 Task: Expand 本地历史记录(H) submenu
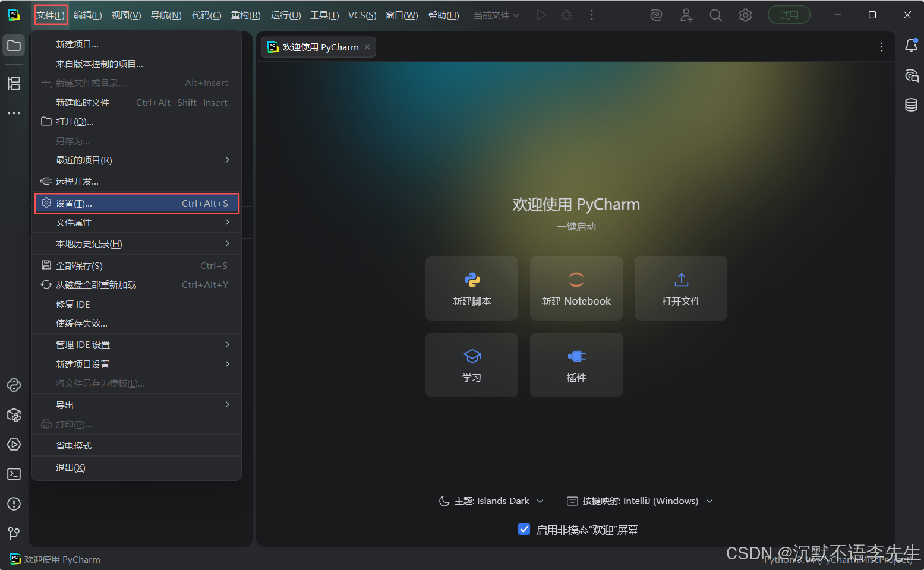click(137, 243)
